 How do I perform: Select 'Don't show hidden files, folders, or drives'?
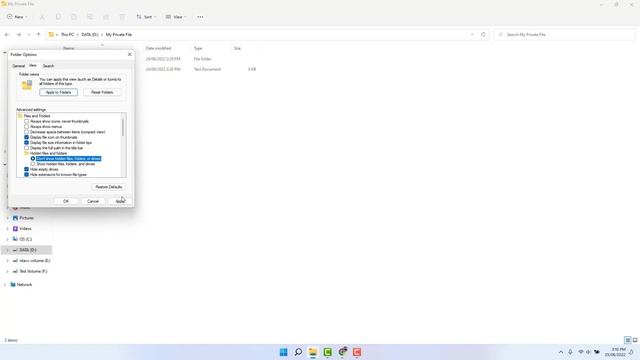(33, 158)
